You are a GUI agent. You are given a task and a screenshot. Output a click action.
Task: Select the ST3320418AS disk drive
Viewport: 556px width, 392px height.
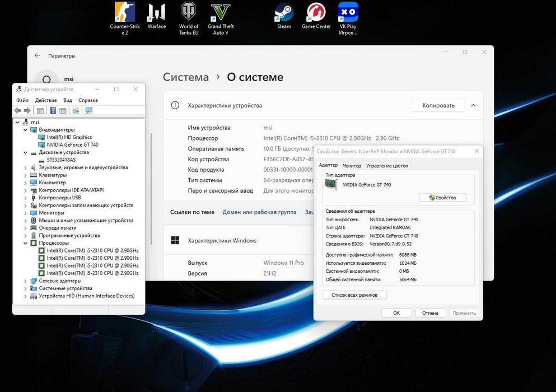click(57, 160)
